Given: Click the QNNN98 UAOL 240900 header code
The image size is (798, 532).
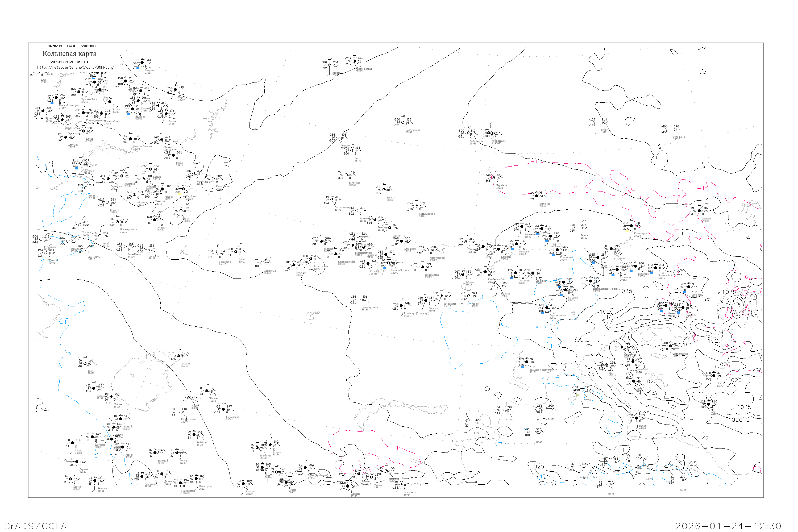Looking at the screenshot, I should pos(71,46).
